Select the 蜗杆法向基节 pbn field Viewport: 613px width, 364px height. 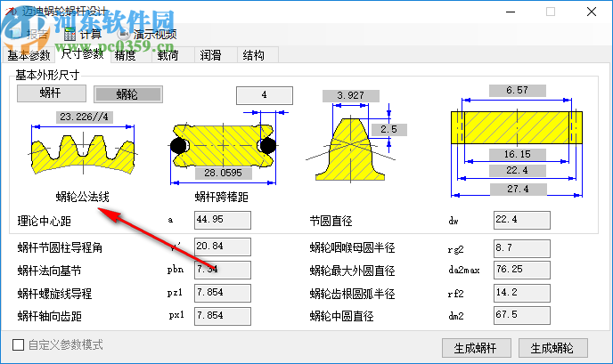[x=223, y=270]
